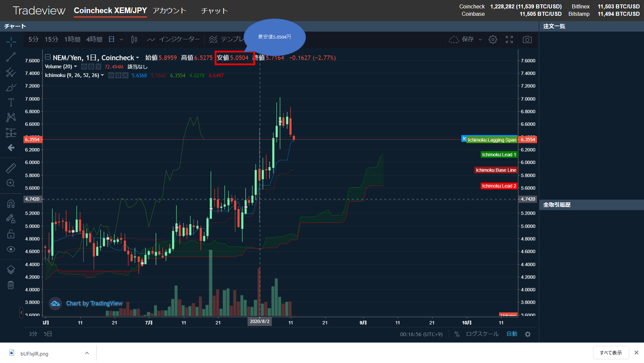Select the brush drawing tool
Screen dimensions: 644x363
click(11, 87)
